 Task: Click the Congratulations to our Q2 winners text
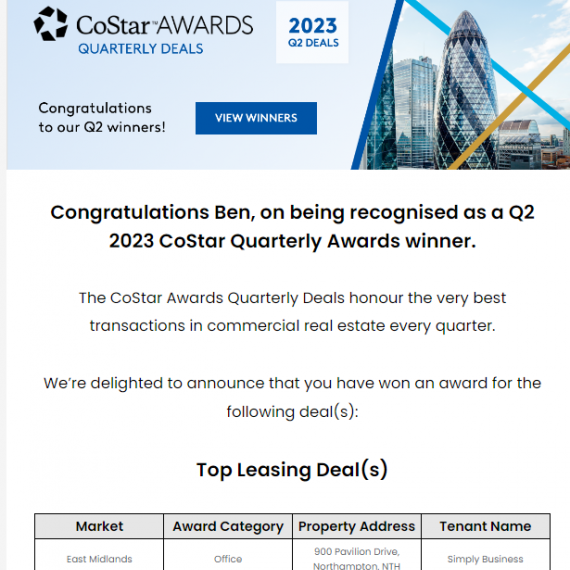coord(102,118)
